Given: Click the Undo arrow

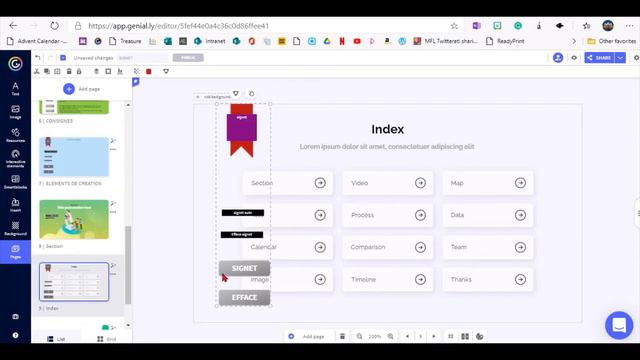Looking at the screenshot, I should coord(38,58).
